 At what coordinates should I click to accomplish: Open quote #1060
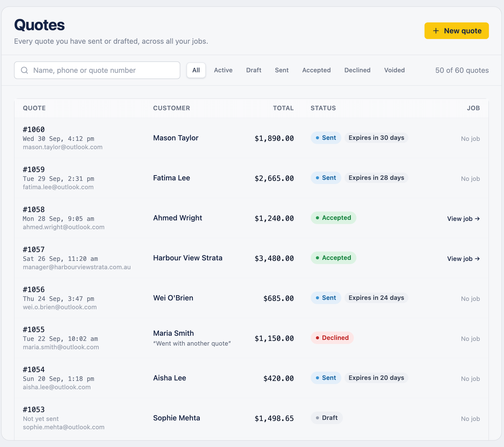[34, 129]
